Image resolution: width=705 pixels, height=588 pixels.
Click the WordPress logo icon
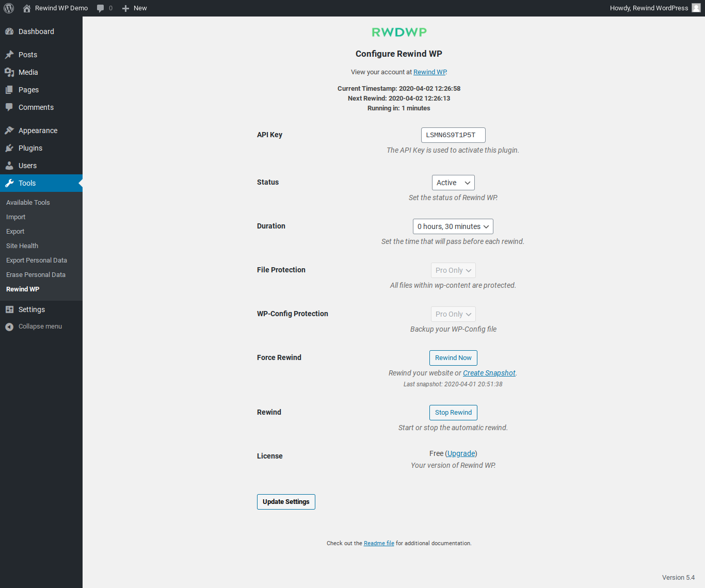[9, 8]
